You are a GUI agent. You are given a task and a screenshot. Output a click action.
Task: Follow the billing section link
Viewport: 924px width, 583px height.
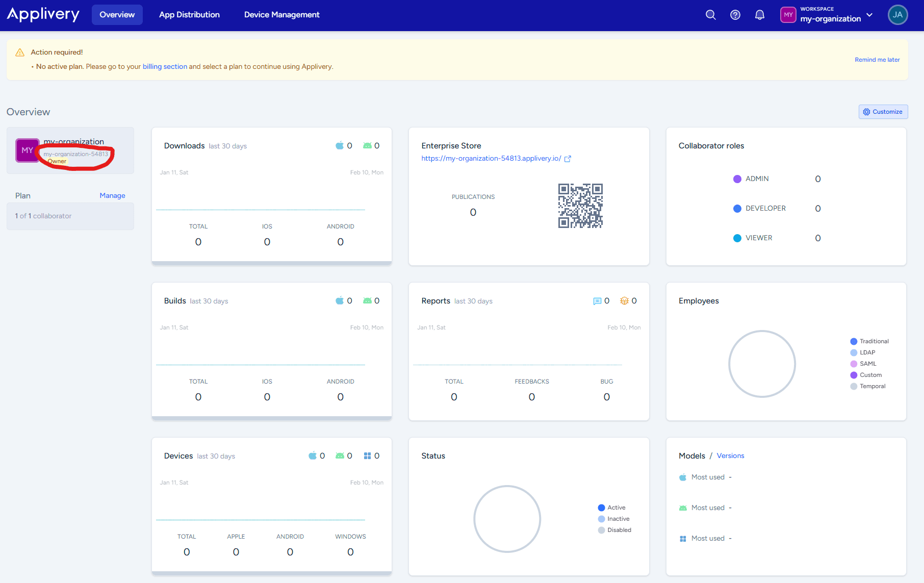point(165,67)
